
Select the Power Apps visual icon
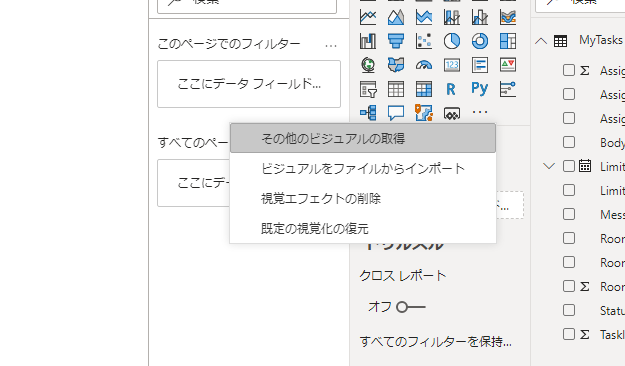coord(452,114)
